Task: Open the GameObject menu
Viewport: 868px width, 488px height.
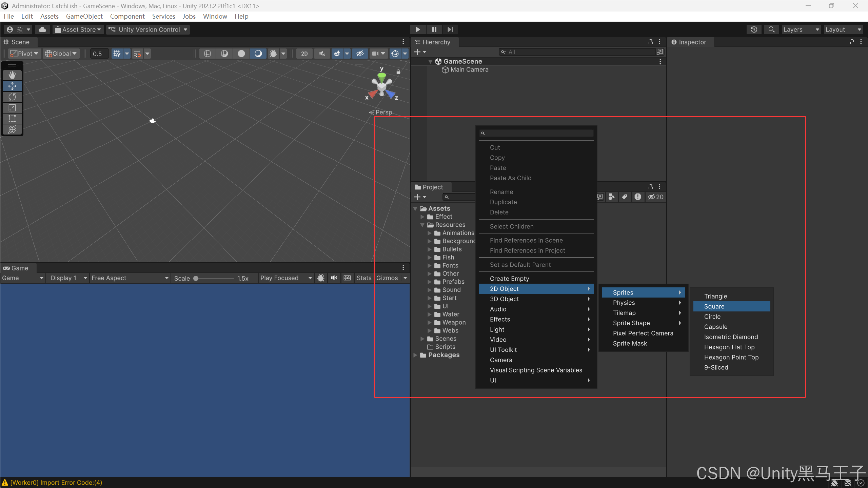Action: click(84, 16)
